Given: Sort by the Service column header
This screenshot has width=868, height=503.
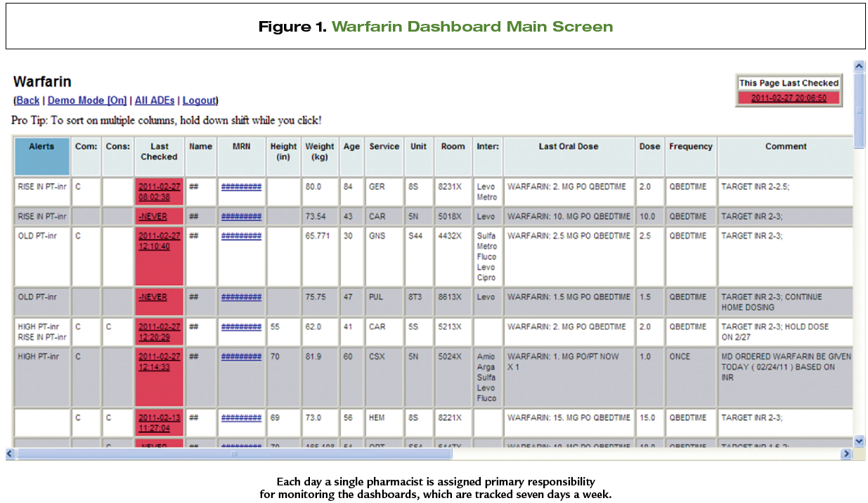Looking at the screenshot, I should coord(384,147).
